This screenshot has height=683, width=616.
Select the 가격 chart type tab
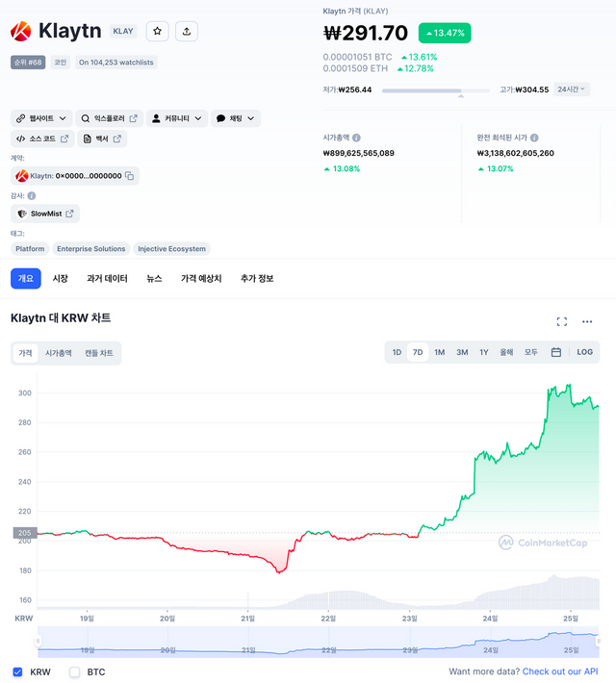pyautogui.click(x=25, y=353)
